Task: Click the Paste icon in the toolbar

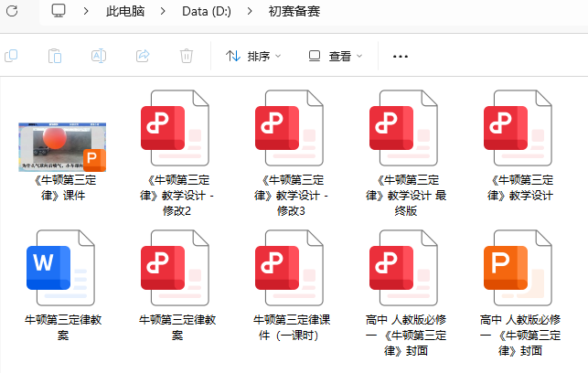Action: (55, 56)
